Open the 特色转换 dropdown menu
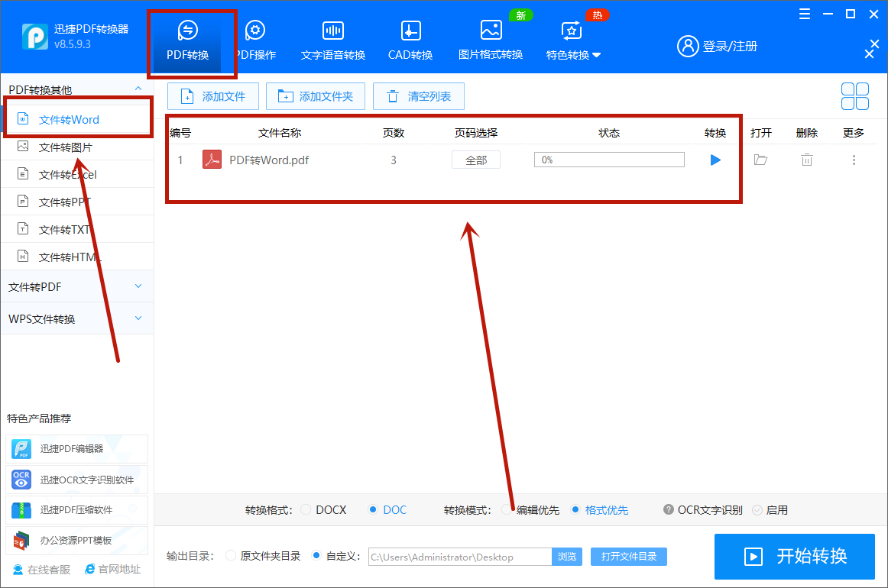 572,44
